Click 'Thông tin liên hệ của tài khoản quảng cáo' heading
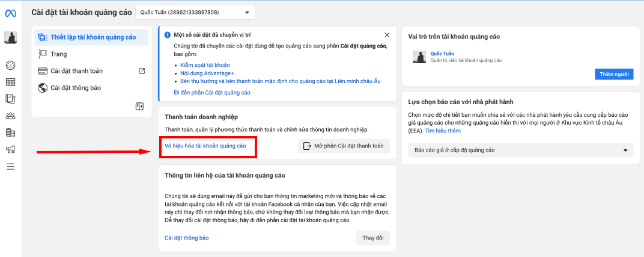The width and height of the screenshot is (644, 257). point(225,176)
